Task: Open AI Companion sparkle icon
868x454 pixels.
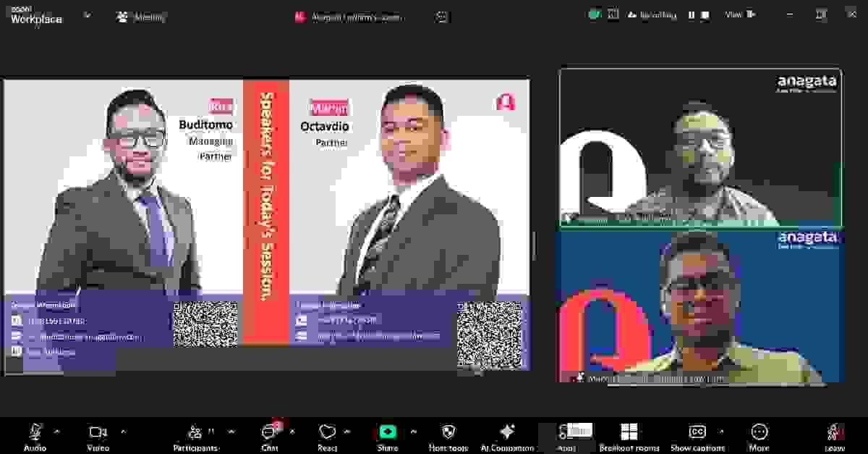Action: [508, 432]
